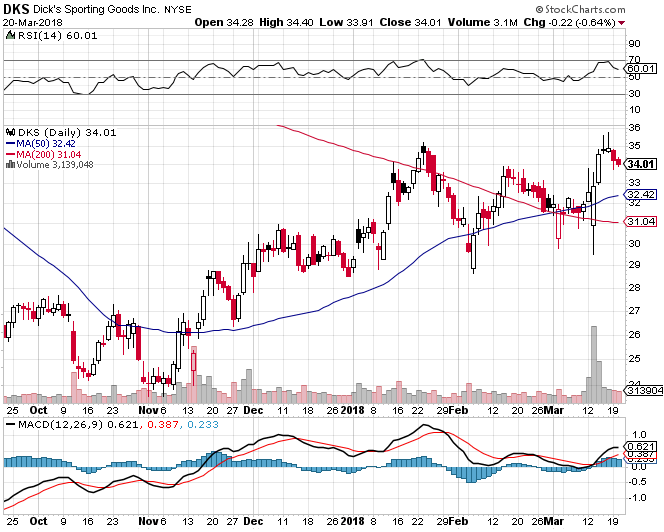Viewport: 664px width, 532px height.
Task: Click the candlestick icon beside DKS (Daily)
Action: [x=11, y=132]
